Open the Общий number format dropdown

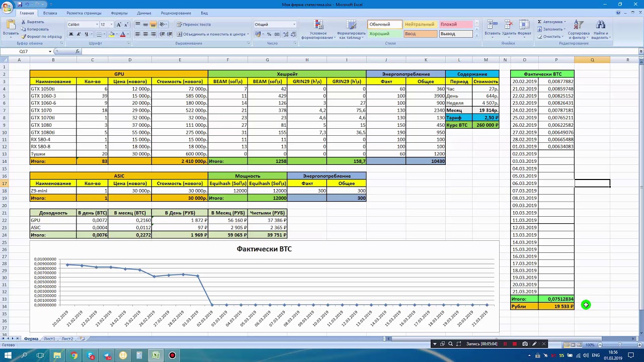coord(294,24)
